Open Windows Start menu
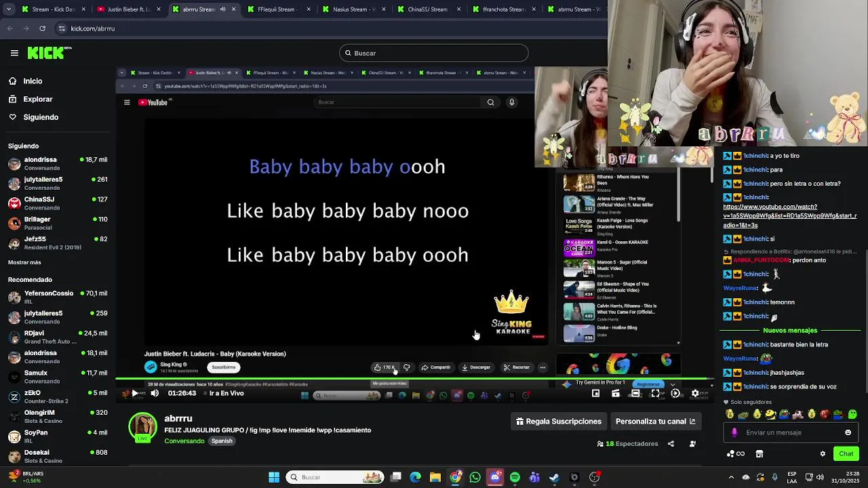The height and width of the screenshot is (488, 868). (x=274, y=477)
